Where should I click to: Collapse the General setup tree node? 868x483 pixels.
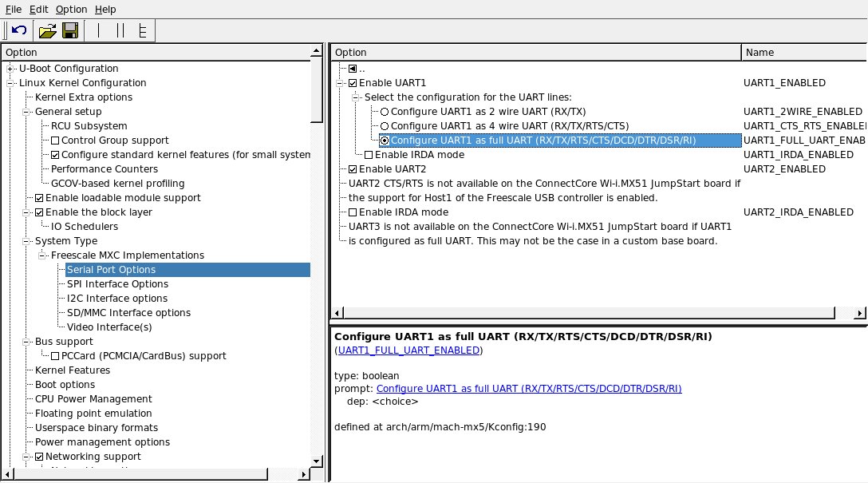click(27, 112)
